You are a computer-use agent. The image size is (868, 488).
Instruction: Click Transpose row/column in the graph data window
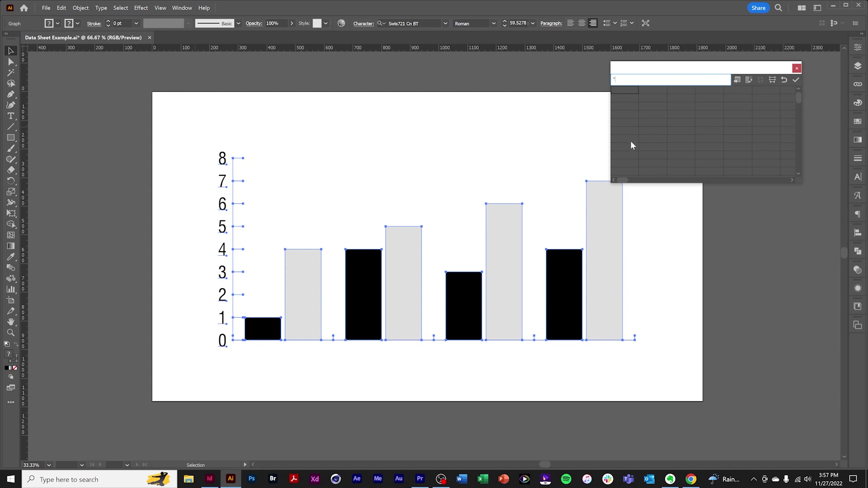click(x=749, y=80)
